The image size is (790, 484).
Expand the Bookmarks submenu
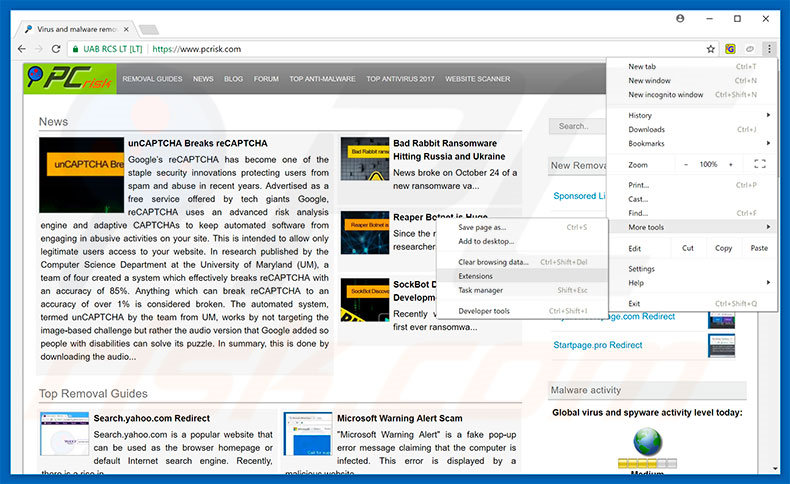click(x=692, y=144)
